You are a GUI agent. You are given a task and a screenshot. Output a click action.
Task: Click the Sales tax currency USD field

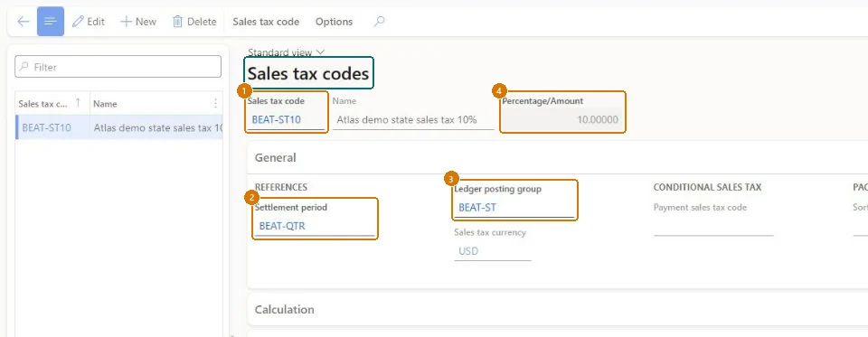[x=492, y=251]
